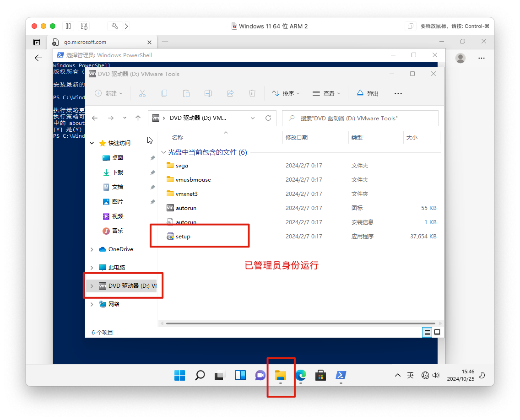Click browser back arrow behind PowerShell

38,58
